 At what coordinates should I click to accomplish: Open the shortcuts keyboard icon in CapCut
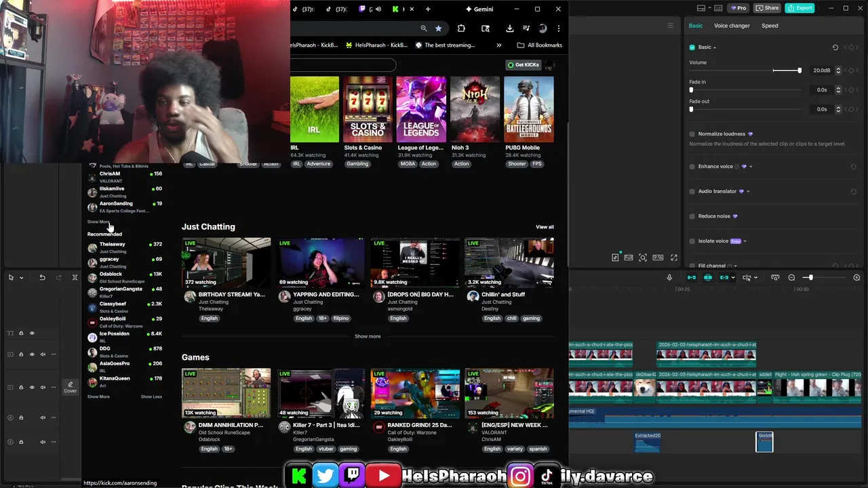coord(719,8)
